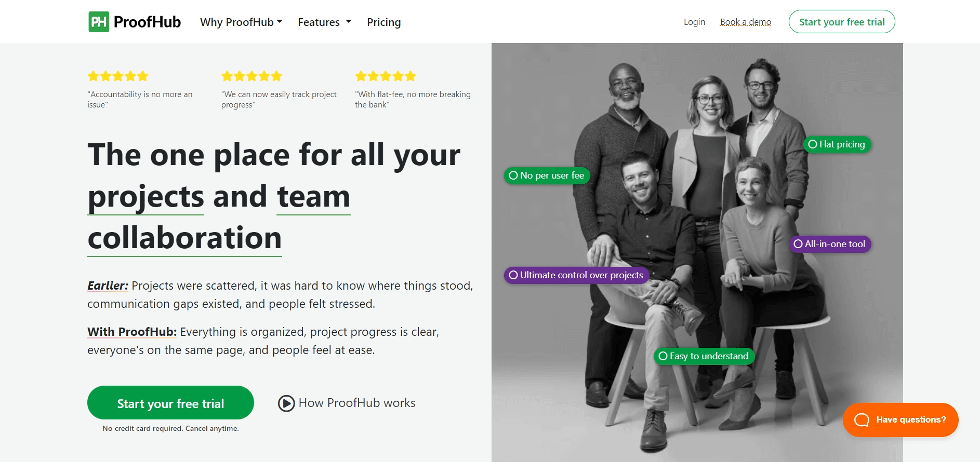Click the Ultimate control over projects tag

pos(576,275)
